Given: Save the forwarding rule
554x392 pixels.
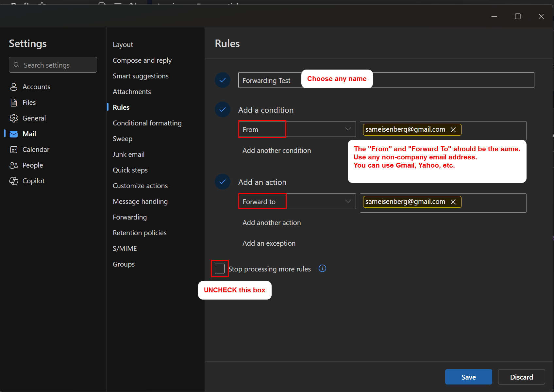Looking at the screenshot, I should pos(468,377).
